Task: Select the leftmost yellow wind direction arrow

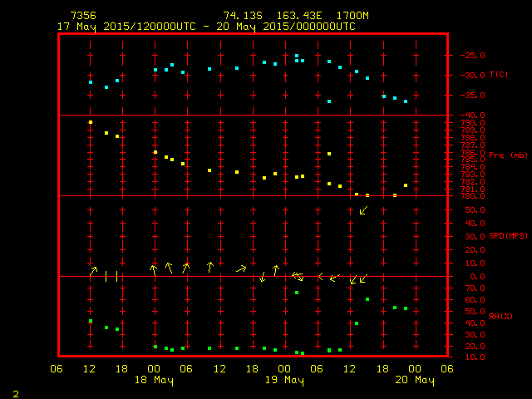Action: click(94, 270)
